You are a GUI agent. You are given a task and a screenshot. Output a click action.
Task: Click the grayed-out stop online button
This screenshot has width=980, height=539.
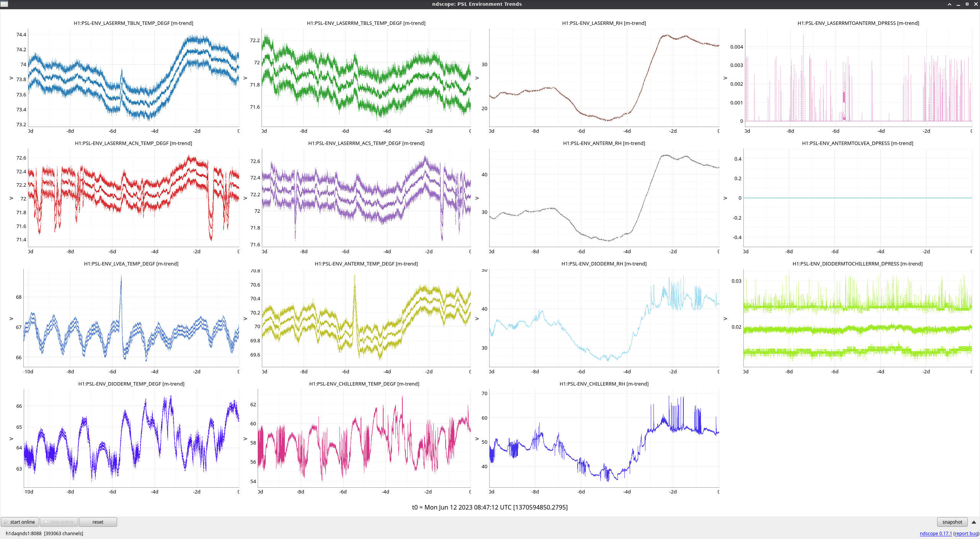coord(59,522)
